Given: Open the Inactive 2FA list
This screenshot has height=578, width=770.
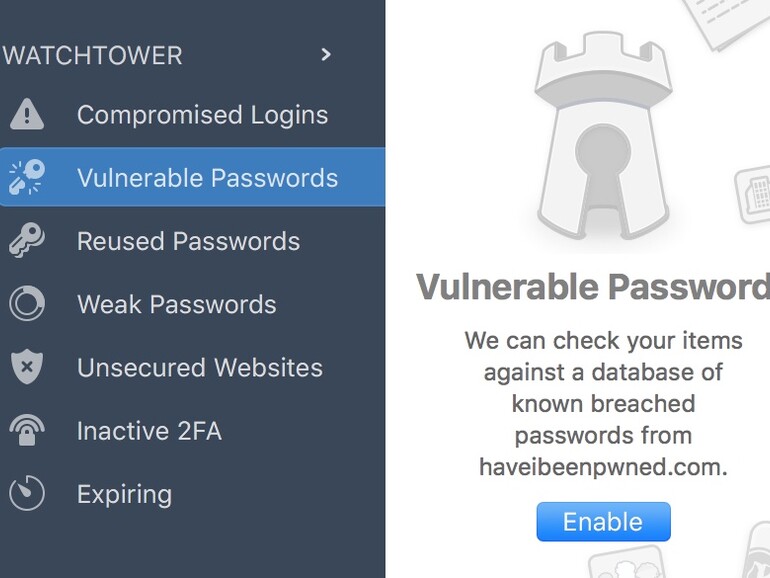Looking at the screenshot, I should click(x=149, y=431).
